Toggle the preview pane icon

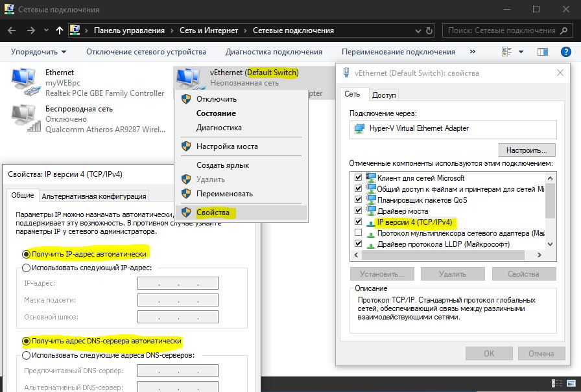[543, 52]
